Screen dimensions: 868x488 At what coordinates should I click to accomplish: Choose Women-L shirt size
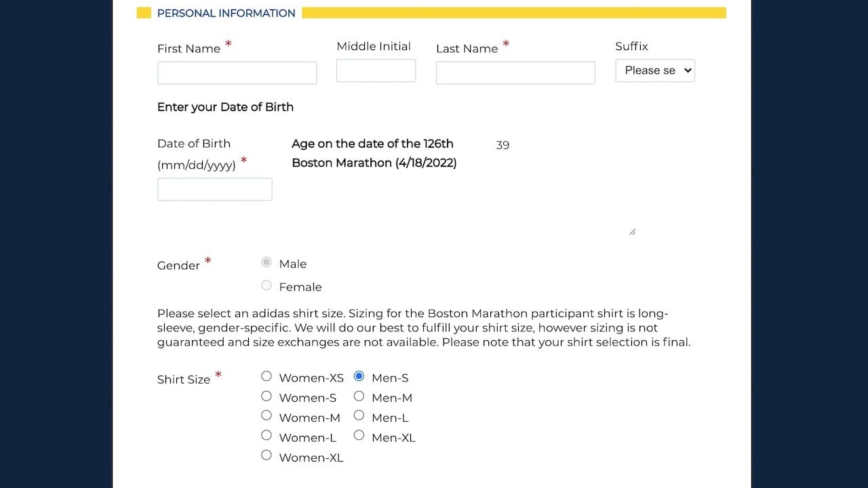point(267,435)
